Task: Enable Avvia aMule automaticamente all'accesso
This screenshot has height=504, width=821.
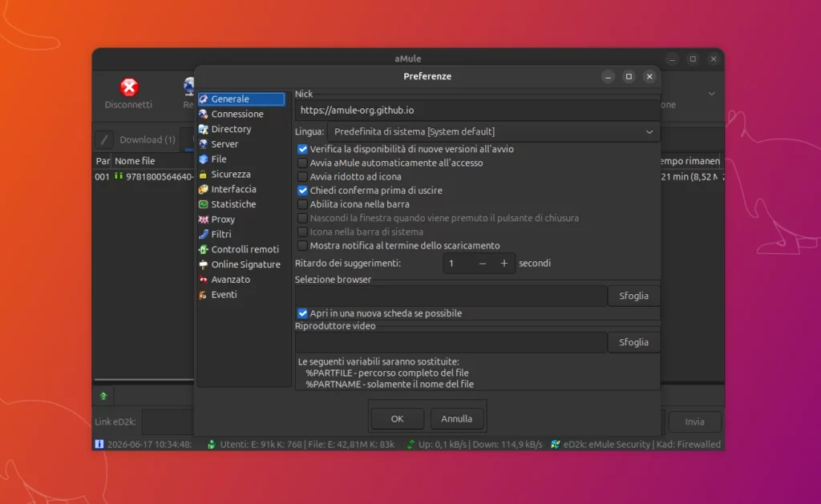Action: click(x=302, y=163)
